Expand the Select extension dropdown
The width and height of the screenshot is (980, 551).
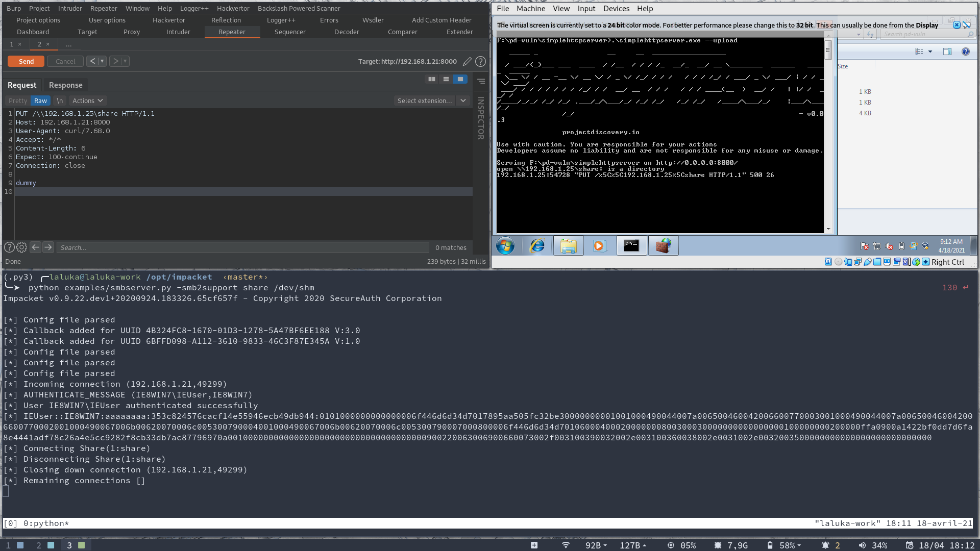tap(463, 101)
